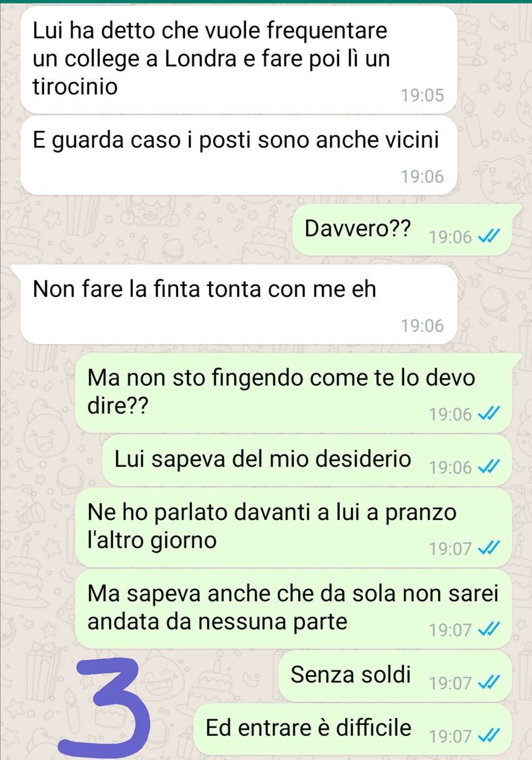Tap the read receipt ticks beside 'Davvero??'
532x760 pixels.
point(490,237)
